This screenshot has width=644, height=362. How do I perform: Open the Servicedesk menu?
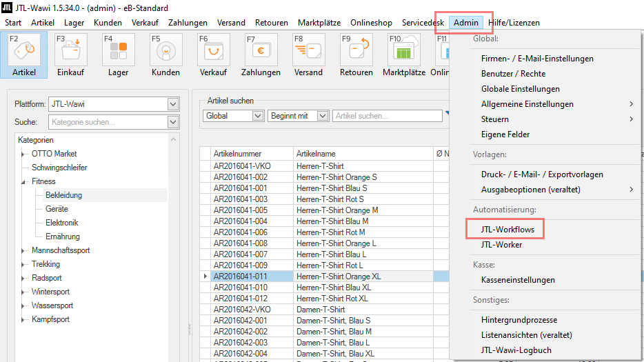pyautogui.click(x=423, y=23)
